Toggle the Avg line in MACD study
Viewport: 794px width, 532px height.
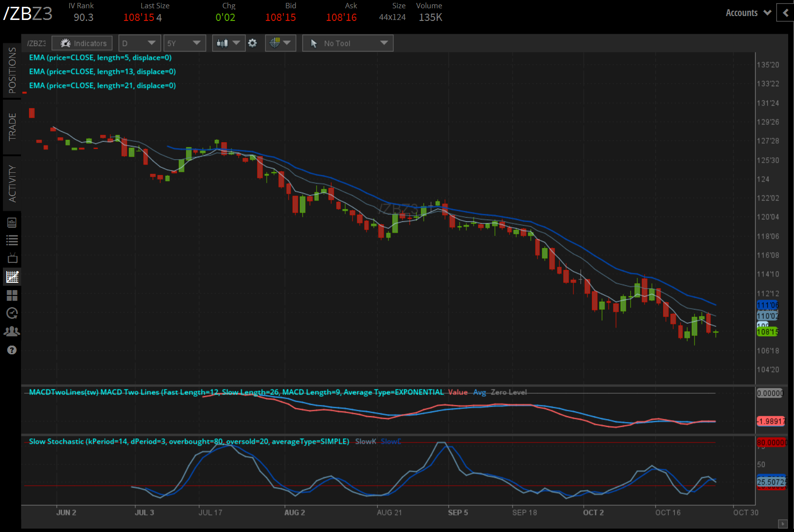(480, 392)
